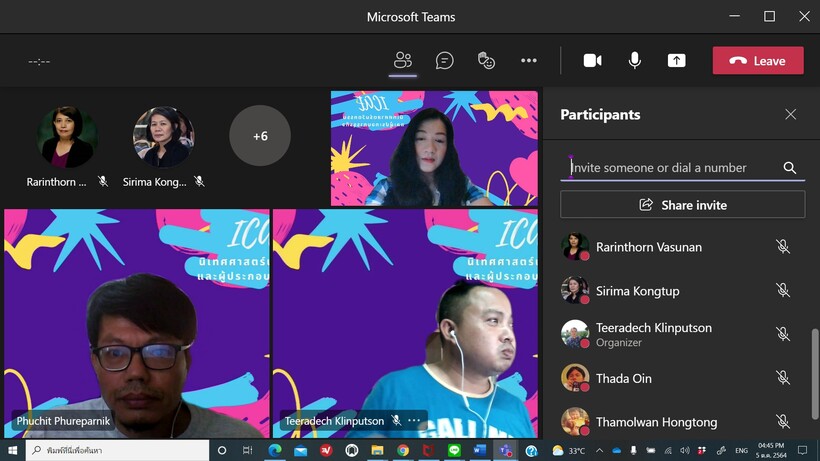This screenshot has height=461, width=820.
Task: Click the Invite someone search field
Action: (670, 168)
